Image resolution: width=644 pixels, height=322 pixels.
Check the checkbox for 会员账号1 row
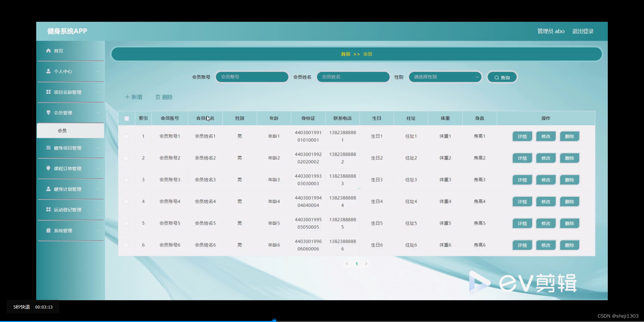(x=126, y=137)
